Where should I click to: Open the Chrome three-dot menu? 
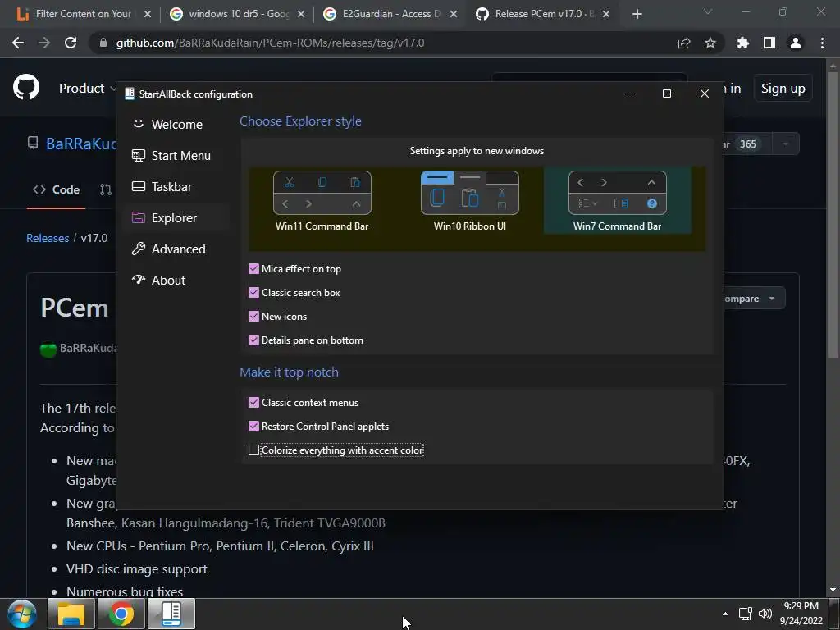(822, 43)
